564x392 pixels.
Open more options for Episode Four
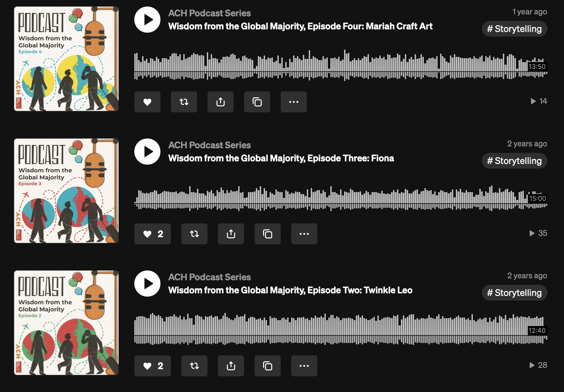click(294, 102)
